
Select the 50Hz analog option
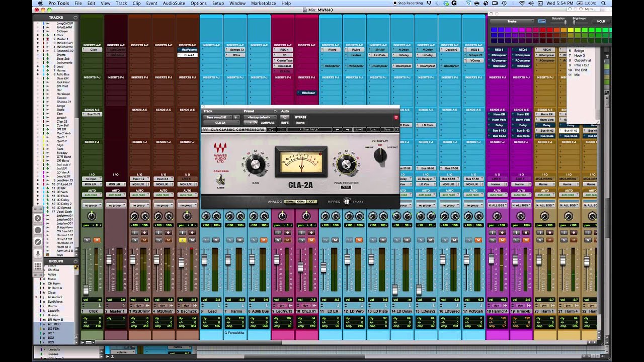coord(289,202)
